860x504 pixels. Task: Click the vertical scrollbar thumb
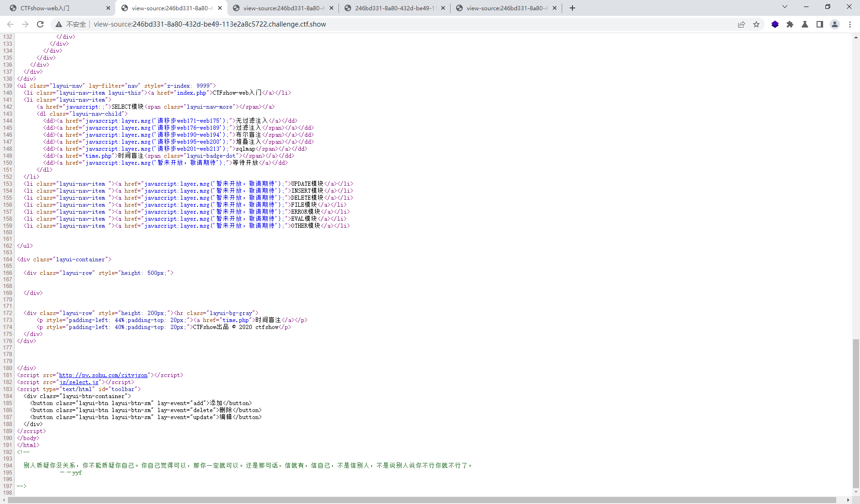pyautogui.click(x=856, y=413)
